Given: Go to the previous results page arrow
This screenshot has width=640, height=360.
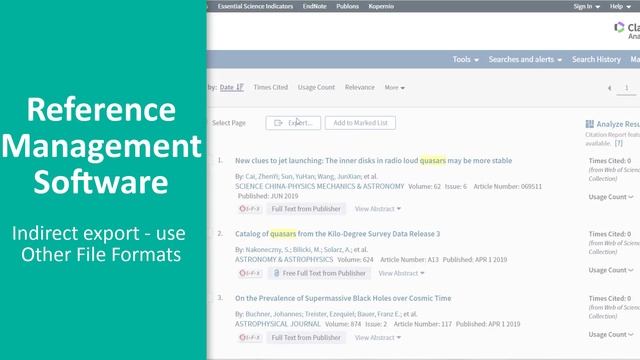Looking at the screenshot, I should point(609,88).
